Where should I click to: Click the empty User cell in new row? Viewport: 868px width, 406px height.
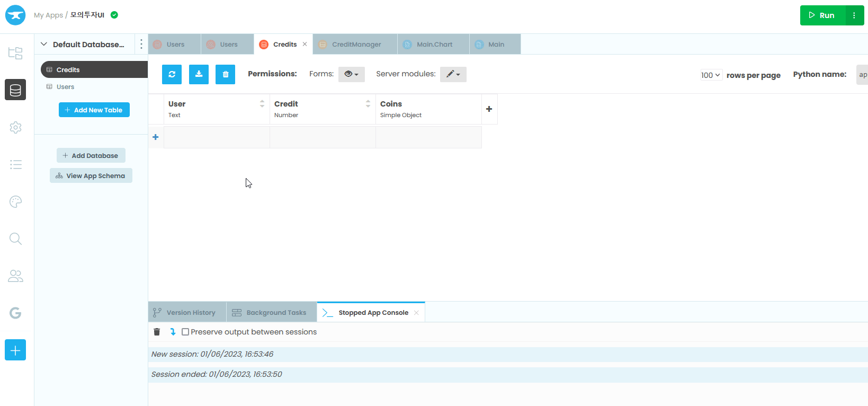click(217, 137)
